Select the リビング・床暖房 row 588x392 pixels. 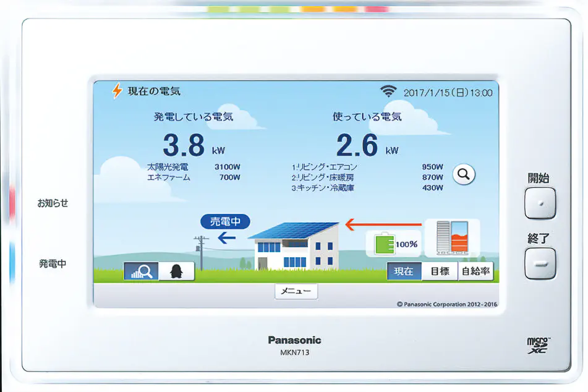click(367, 177)
